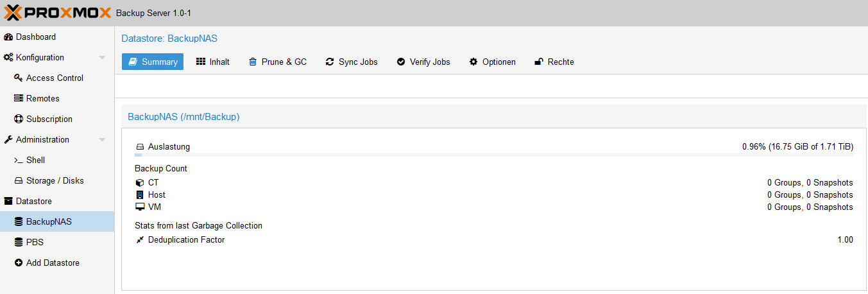The height and width of the screenshot is (294, 868).
Task: Open the Dashboard gauge icon
Action: [8, 37]
